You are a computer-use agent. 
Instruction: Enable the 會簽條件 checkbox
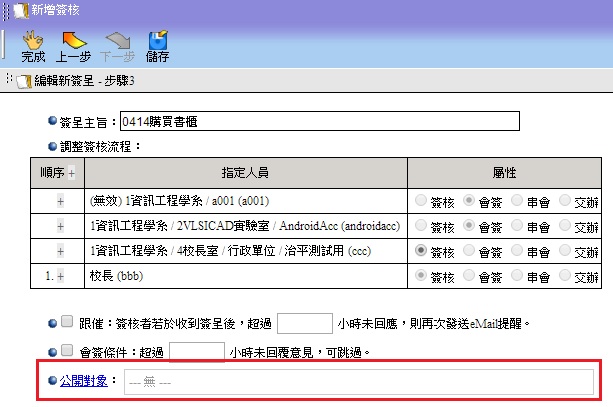[67, 350]
